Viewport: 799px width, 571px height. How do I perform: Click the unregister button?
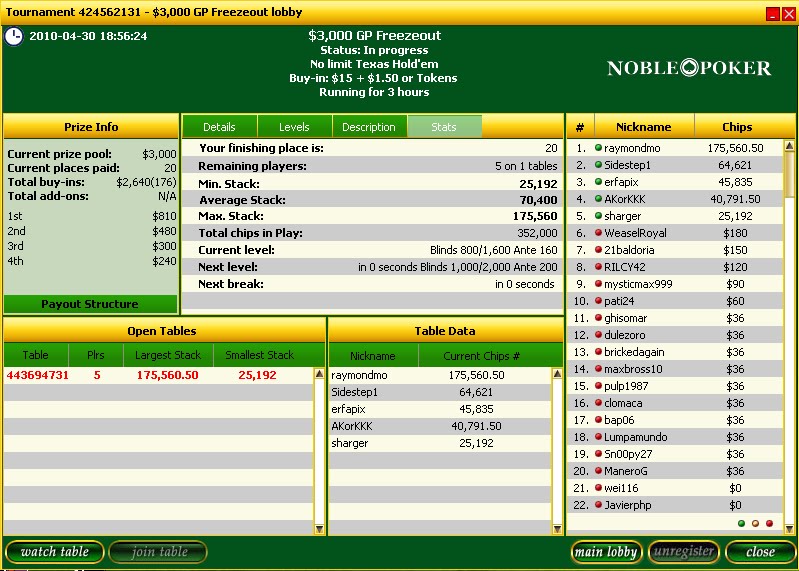pyautogui.click(x=684, y=552)
